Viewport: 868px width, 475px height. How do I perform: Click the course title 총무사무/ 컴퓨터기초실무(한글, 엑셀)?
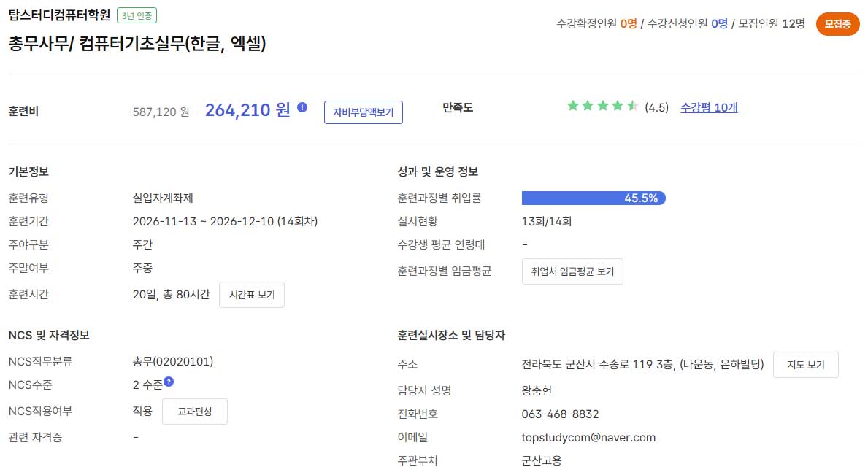tap(137, 43)
